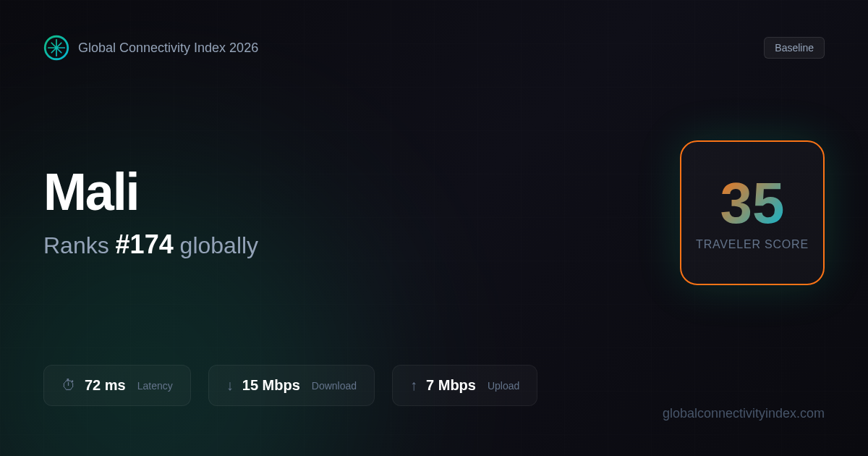Select the 15 Mbps download value

[271, 385]
